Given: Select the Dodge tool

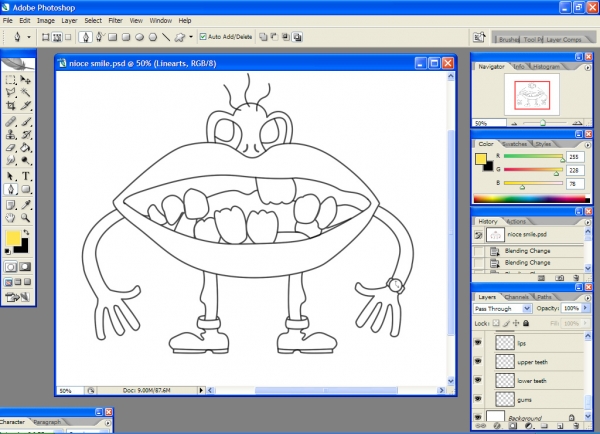Looking at the screenshot, I should pyautogui.click(x=25, y=160).
